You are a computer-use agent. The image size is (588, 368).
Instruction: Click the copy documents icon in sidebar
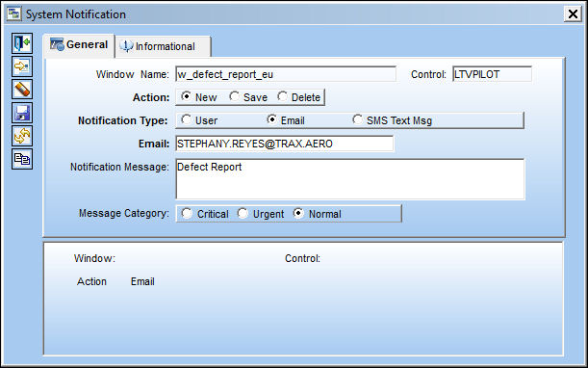coord(22,159)
